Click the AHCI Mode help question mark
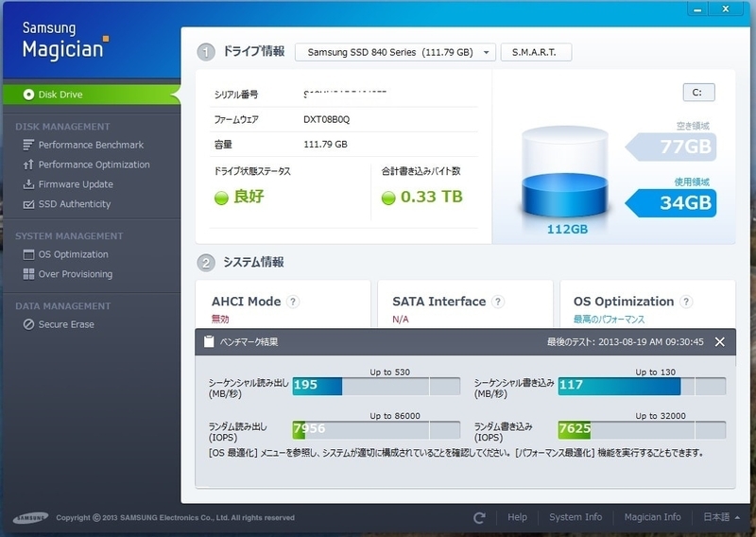Image resolution: width=756 pixels, height=537 pixels. (293, 302)
